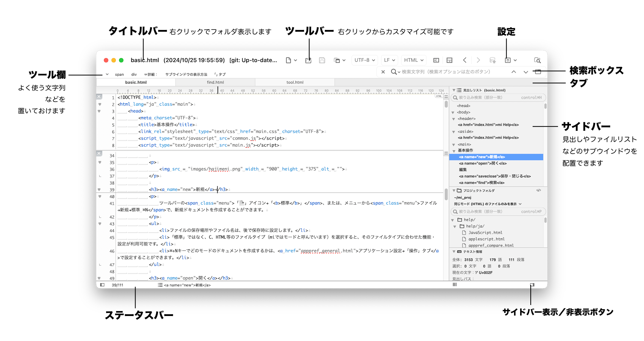Screen dimensions: 644x341
Task: Close the upper split editor pane
Action: [x=99, y=97]
